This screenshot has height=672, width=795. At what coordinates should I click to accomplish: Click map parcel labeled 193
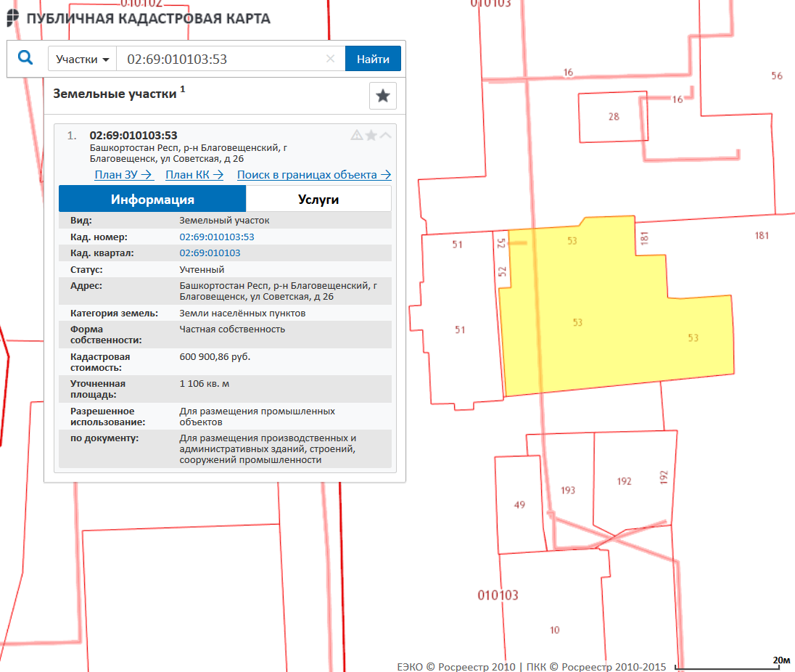tap(568, 491)
